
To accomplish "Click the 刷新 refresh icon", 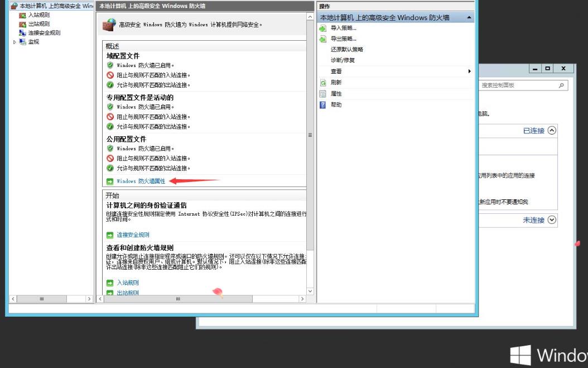I will coord(323,83).
